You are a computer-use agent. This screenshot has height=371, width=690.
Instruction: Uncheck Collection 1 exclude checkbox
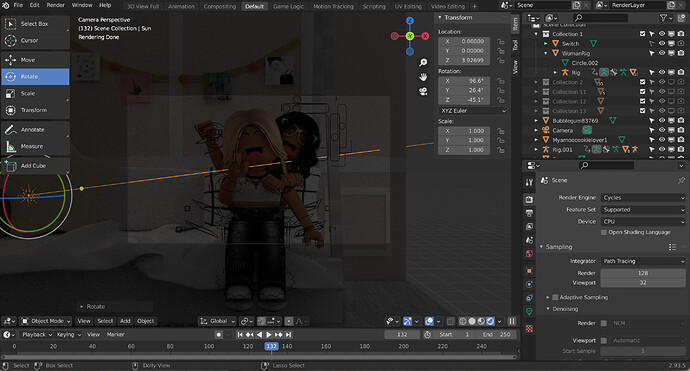click(642, 34)
